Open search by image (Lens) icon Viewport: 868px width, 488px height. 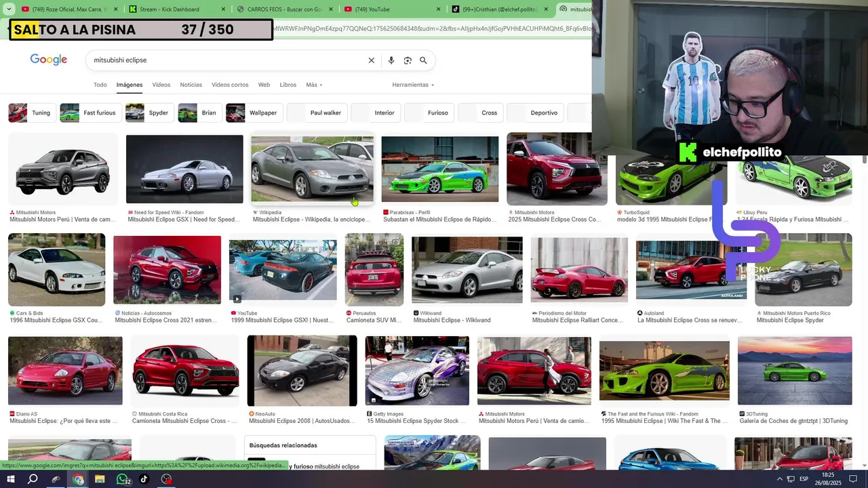point(408,60)
